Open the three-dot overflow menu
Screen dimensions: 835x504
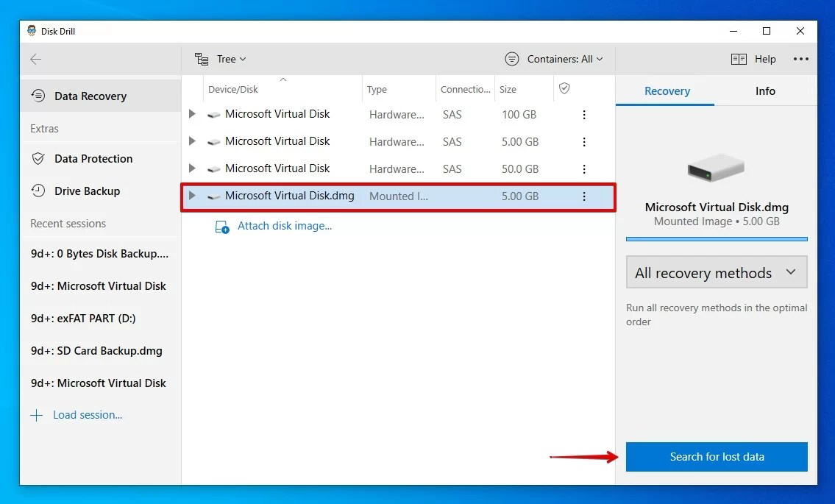tap(801, 58)
